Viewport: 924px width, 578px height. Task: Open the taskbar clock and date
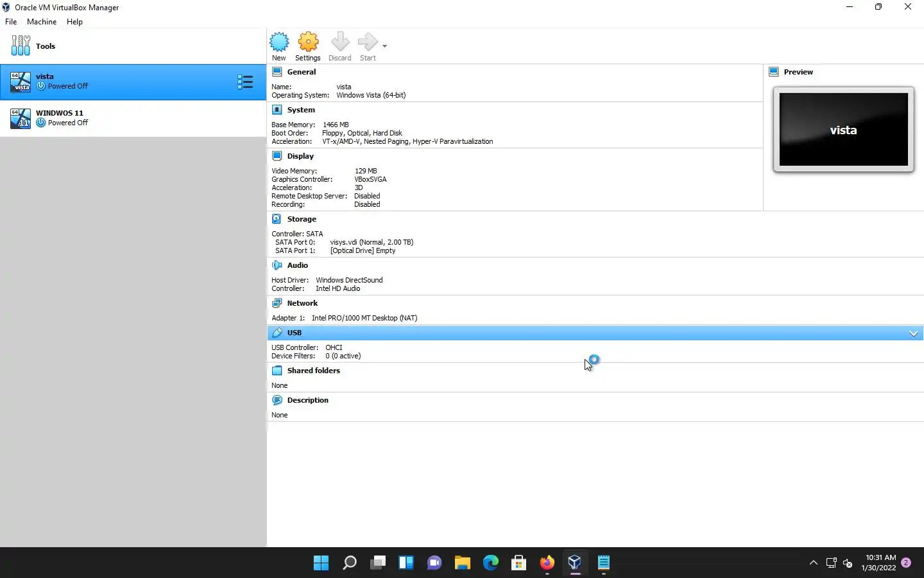[879, 563]
